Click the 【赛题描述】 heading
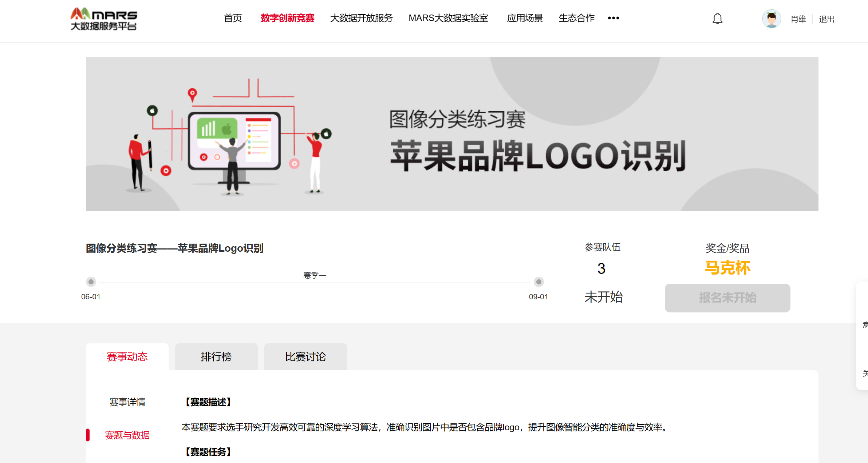Viewport: 868px width, 463px height. [208, 402]
